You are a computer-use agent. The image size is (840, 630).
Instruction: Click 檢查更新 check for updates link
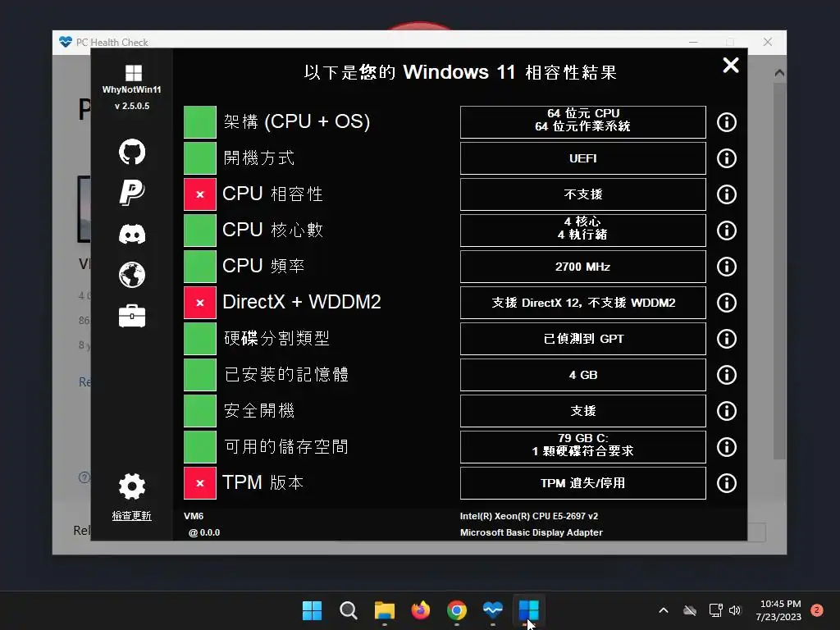(x=132, y=516)
